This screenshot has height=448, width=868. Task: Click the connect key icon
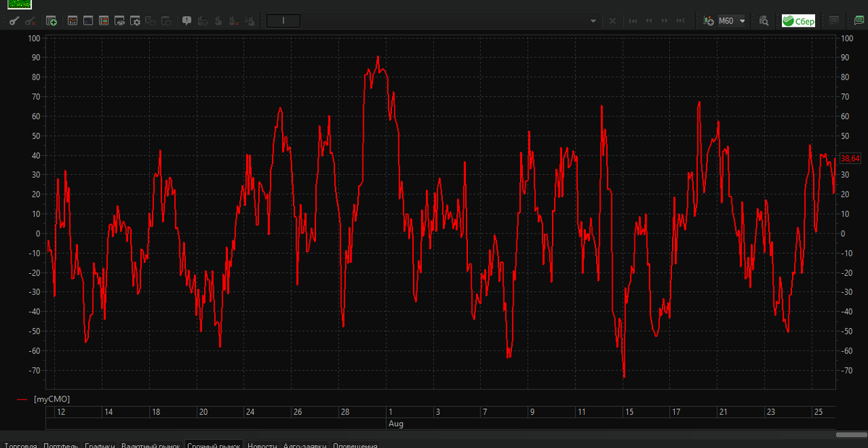[x=14, y=21]
